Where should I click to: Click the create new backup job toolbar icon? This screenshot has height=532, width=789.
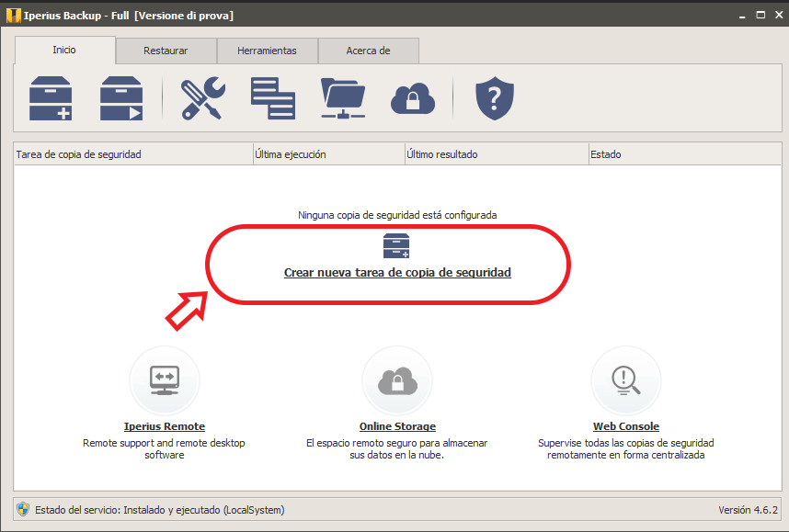point(51,98)
